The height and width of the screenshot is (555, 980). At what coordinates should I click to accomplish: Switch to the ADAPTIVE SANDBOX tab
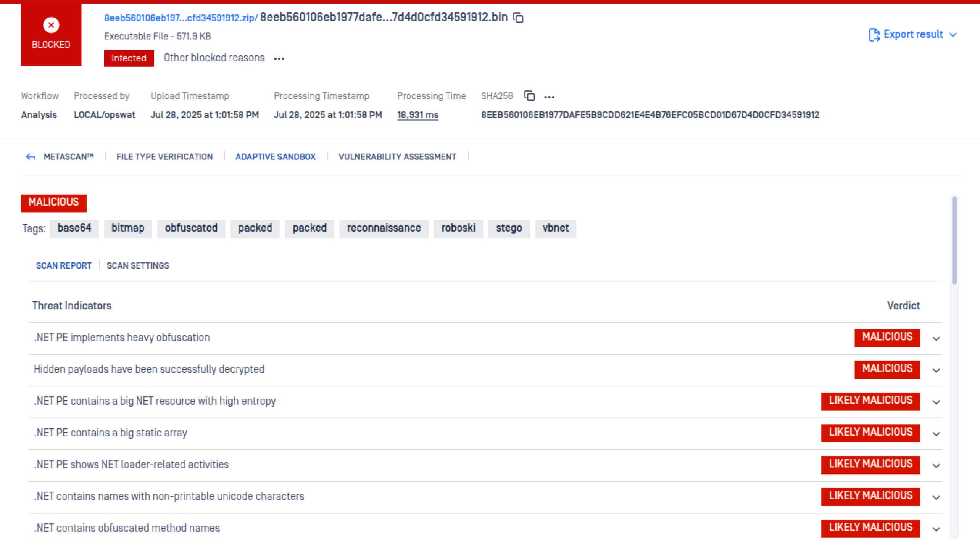pos(276,156)
